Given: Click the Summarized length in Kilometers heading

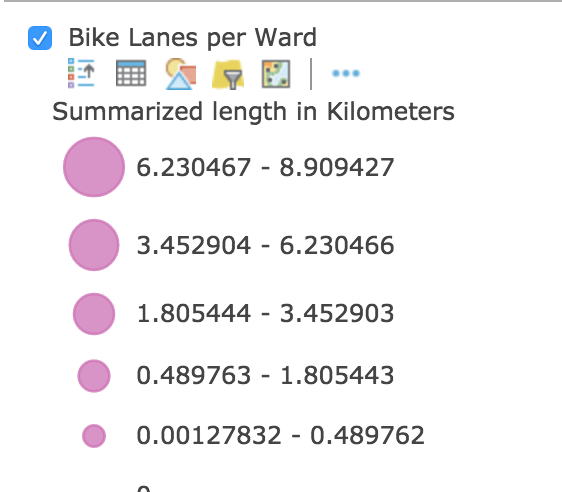Looking at the screenshot, I should point(253,112).
